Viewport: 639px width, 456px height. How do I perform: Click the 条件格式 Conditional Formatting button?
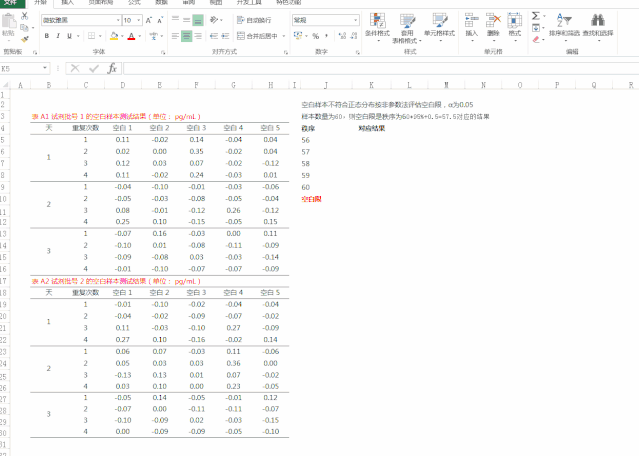coord(377,27)
